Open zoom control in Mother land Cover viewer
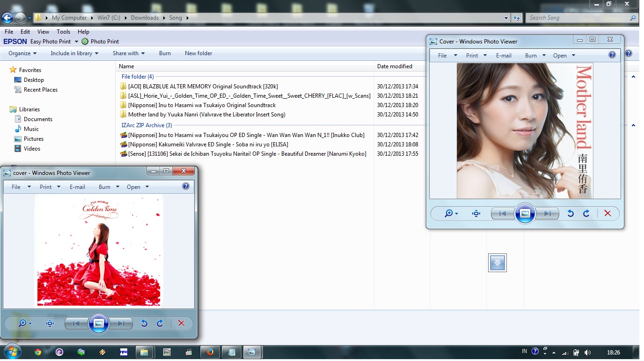 tap(451, 214)
